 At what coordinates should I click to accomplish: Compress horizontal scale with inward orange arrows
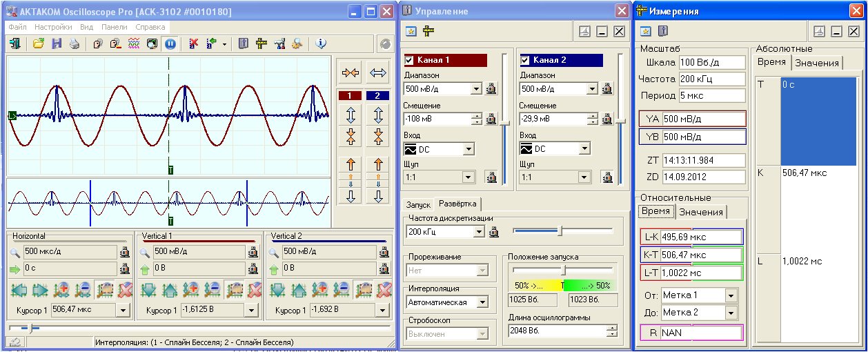[351, 72]
